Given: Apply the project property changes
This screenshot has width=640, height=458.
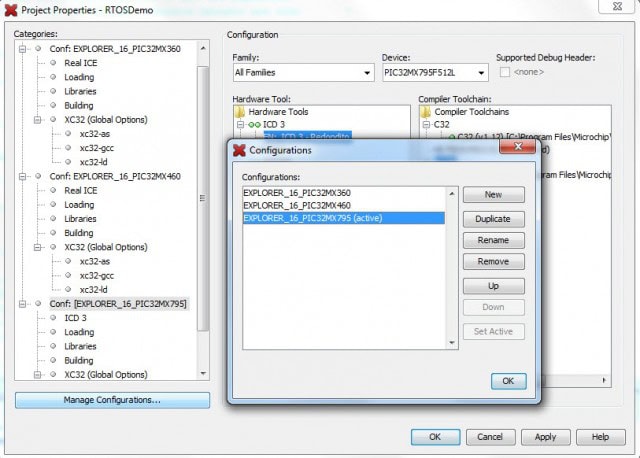Looking at the screenshot, I should click(545, 437).
